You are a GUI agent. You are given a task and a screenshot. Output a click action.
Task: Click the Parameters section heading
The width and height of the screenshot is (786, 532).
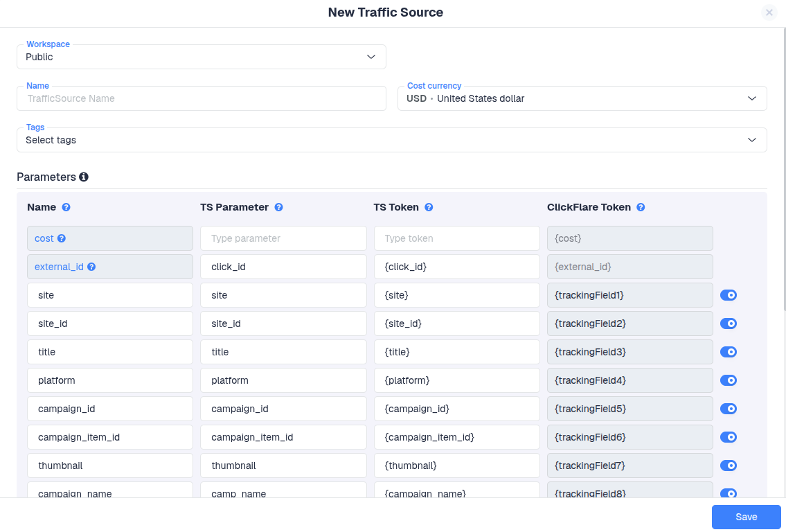46,177
